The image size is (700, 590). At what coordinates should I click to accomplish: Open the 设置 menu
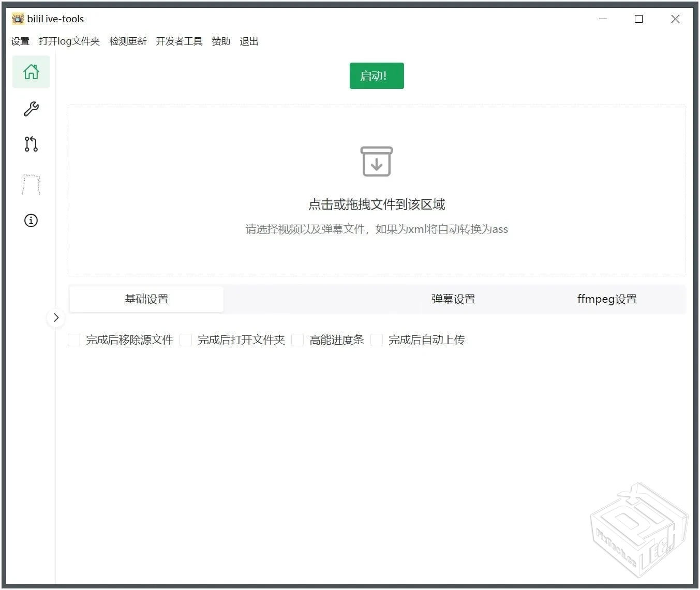(x=20, y=41)
